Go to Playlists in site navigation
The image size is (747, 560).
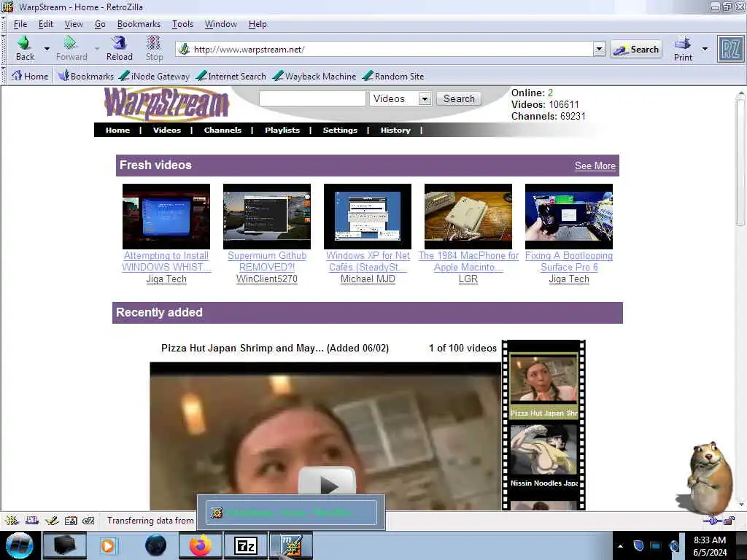pos(282,130)
